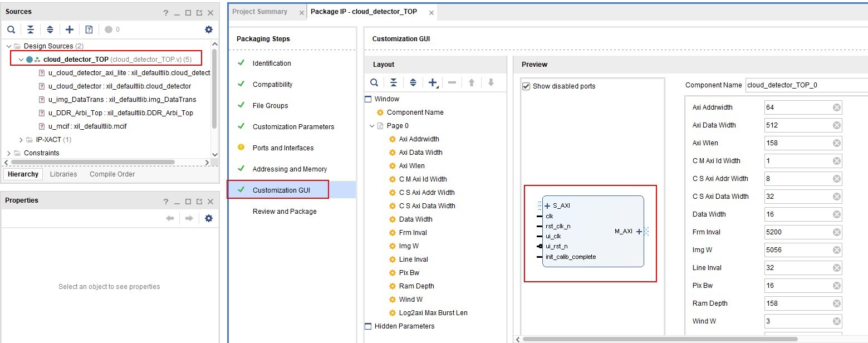The height and width of the screenshot is (343, 868).
Task: Select Package IP - cloud_detector_TOP tab
Action: click(364, 12)
